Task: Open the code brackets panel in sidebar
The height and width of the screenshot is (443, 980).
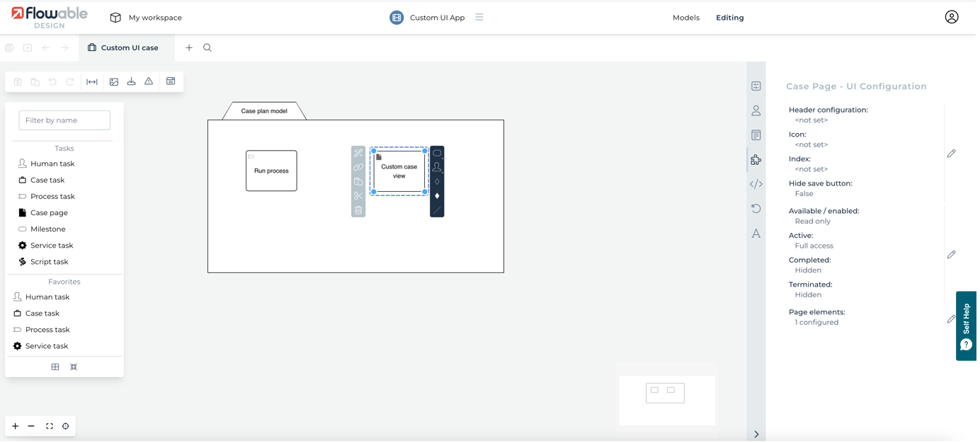Action: click(x=756, y=184)
